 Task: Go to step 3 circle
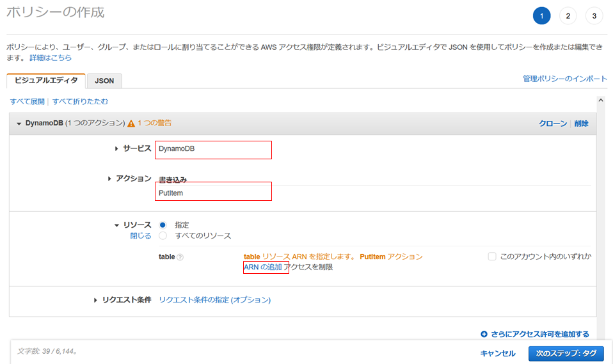(594, 15)
